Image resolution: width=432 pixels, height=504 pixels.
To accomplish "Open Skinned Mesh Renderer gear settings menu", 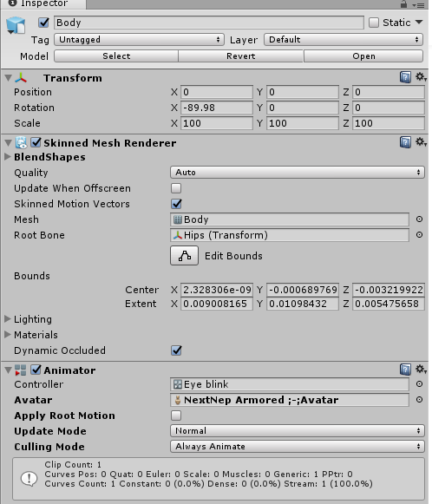I will [x=421, y=141].
